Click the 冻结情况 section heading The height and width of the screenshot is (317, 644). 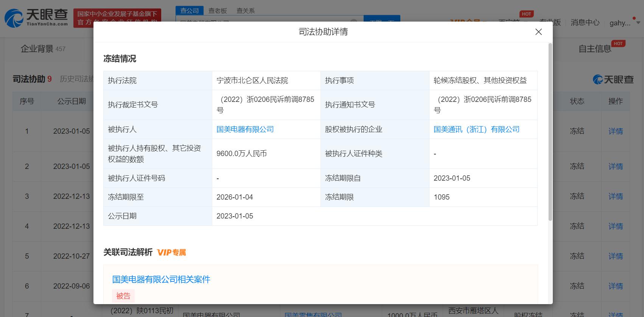[120, 59]
